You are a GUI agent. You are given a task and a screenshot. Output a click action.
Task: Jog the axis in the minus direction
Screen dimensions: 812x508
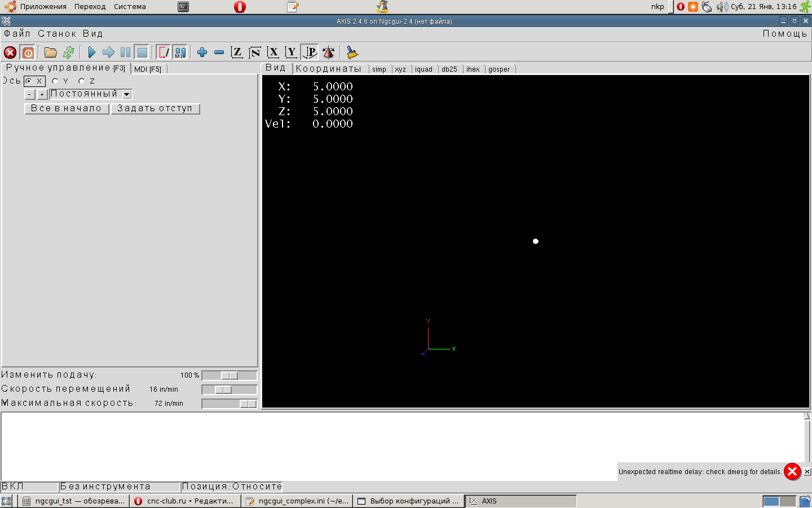coord(30,94)
